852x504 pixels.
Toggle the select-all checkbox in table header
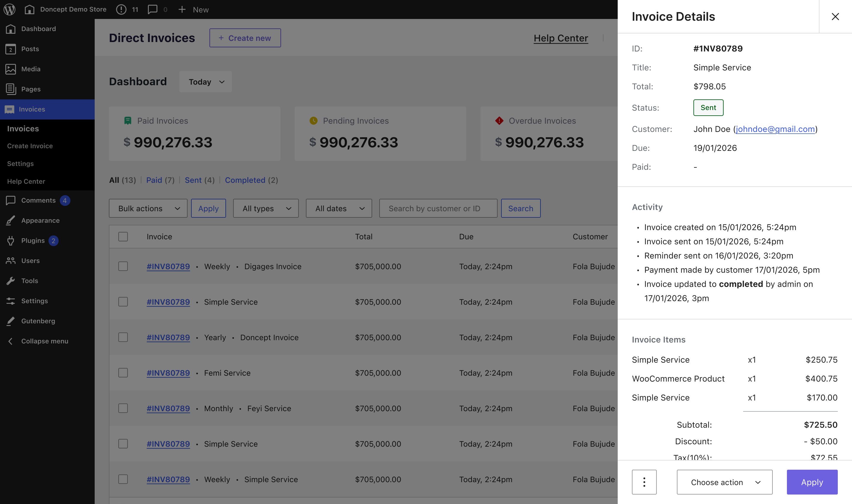[x=123, y=237]
